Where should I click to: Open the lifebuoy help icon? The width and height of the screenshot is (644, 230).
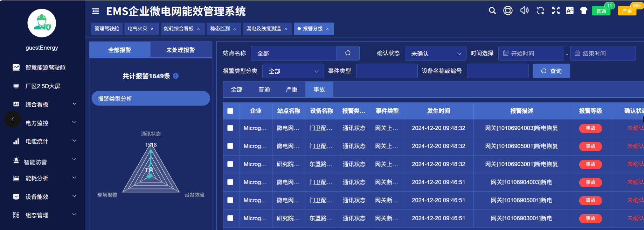[x=508, y=11]
